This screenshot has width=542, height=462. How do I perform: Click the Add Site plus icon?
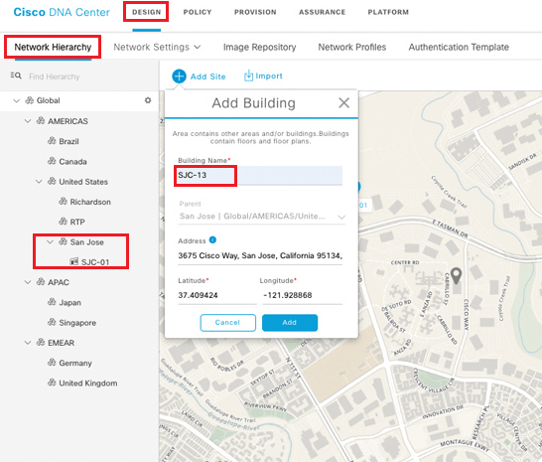[x=179, y=76]
